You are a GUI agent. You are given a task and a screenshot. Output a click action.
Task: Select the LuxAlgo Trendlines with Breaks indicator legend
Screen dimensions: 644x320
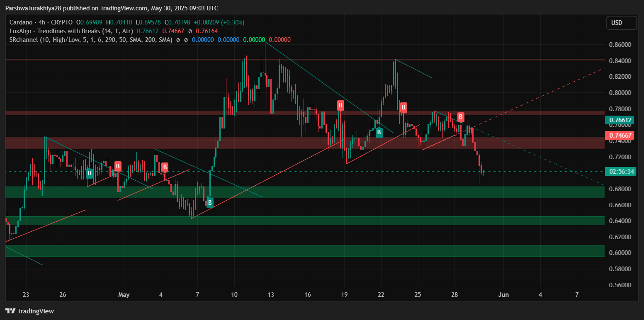71,31
